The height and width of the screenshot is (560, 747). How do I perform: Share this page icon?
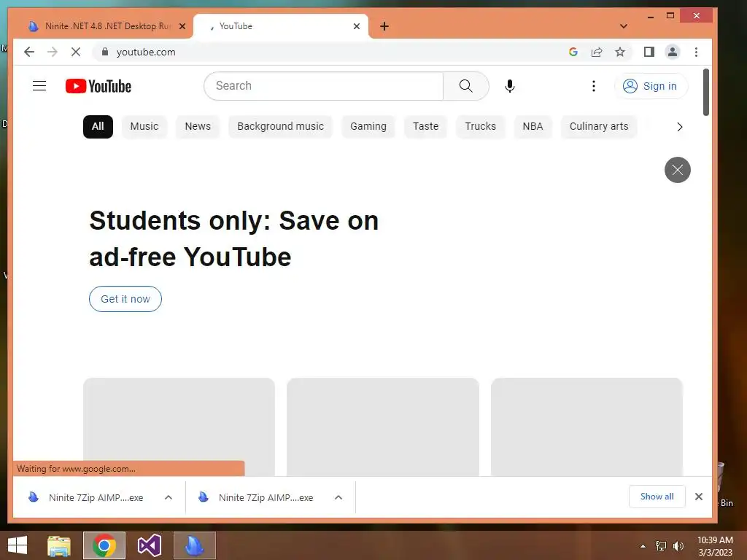[597, 52]
